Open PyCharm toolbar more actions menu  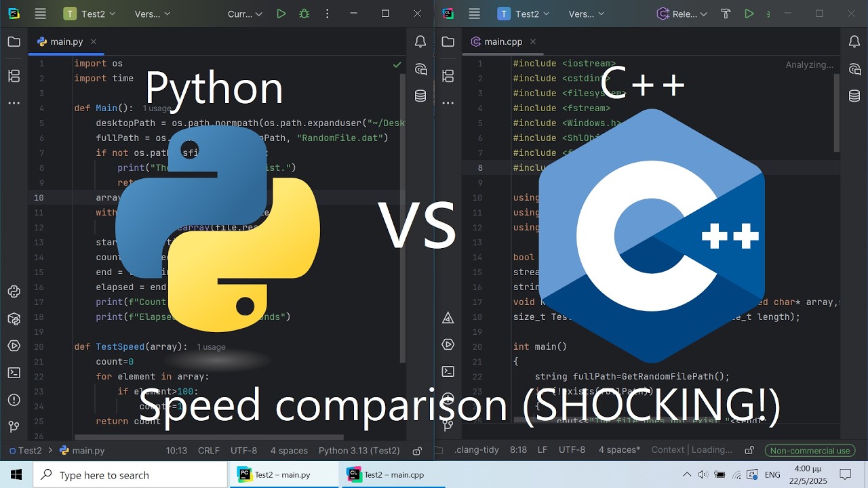326,14
